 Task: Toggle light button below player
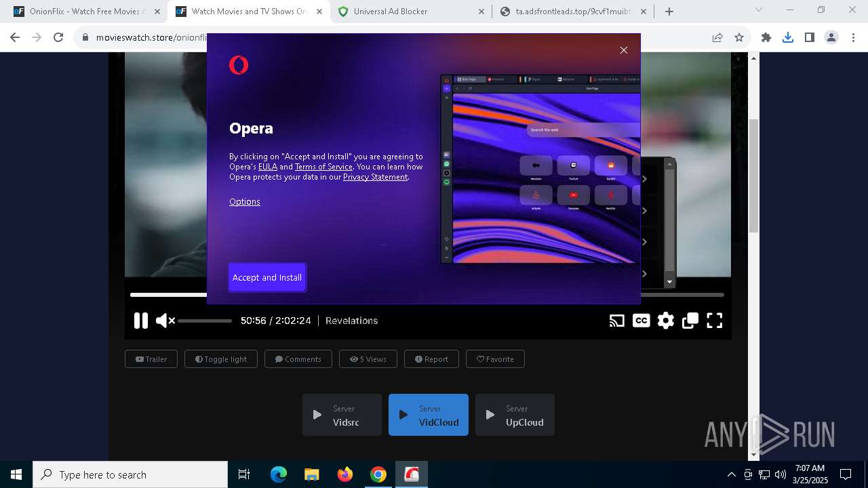pyautogui.click(x=221, y=359)
